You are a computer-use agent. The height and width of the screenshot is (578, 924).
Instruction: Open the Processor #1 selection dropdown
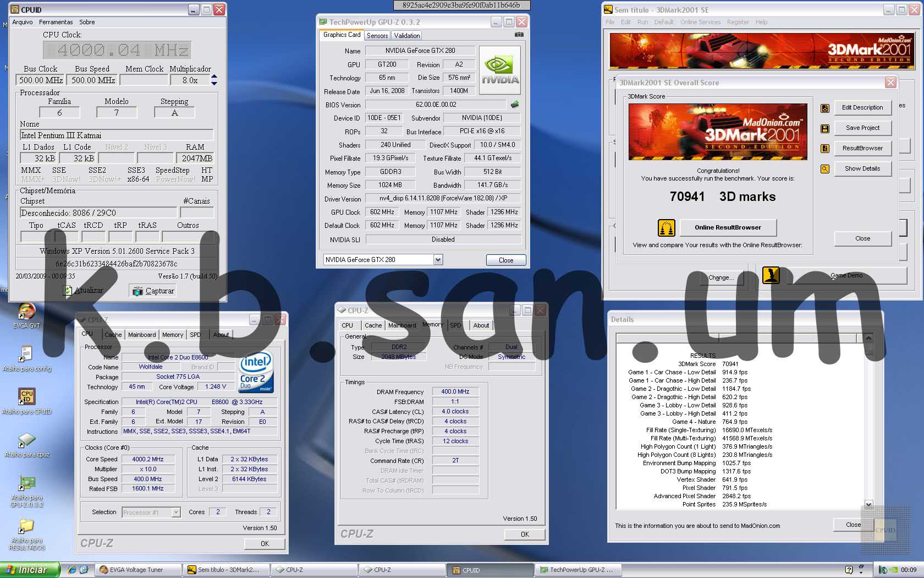(x=176, y=512)
